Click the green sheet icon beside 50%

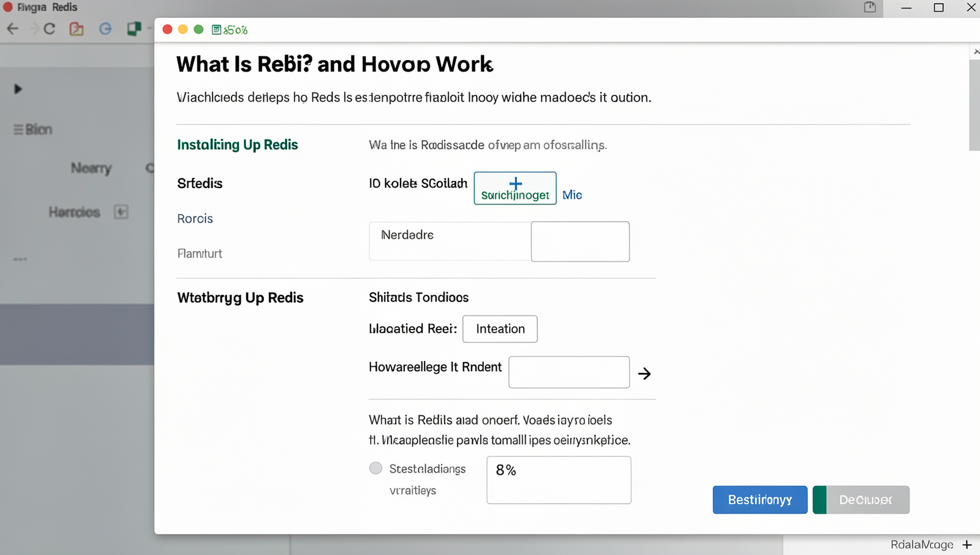pos(216,29)
